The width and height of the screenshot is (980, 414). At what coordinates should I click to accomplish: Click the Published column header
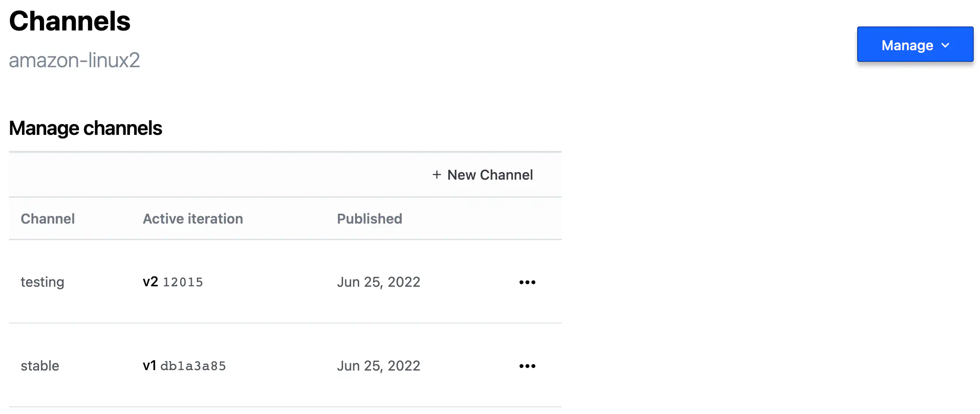pyautogui.click(x=369, y=219)
